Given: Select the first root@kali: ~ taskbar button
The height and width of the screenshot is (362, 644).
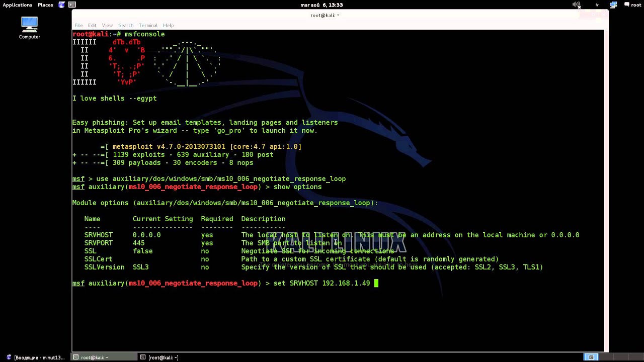Looking at the screenshot, I should 104,357.
